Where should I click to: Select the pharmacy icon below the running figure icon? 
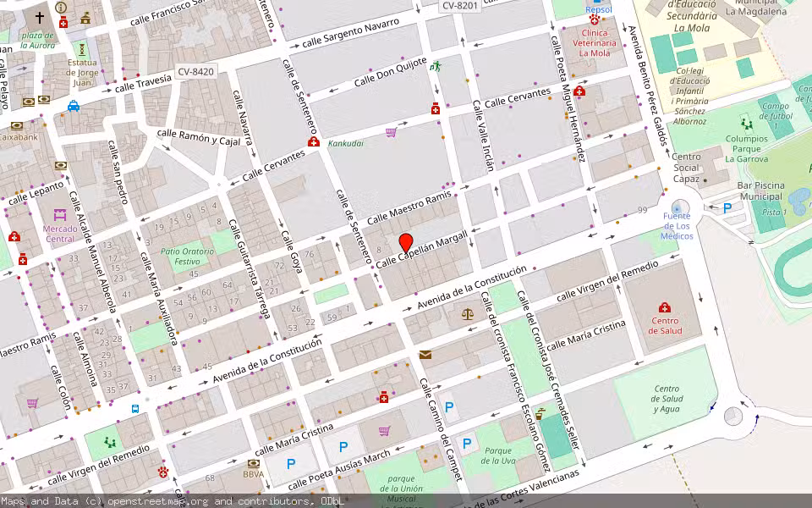436,108
